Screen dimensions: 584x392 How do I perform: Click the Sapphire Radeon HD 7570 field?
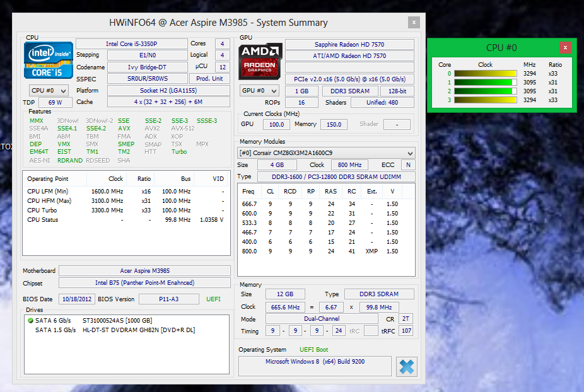[349, 44]
